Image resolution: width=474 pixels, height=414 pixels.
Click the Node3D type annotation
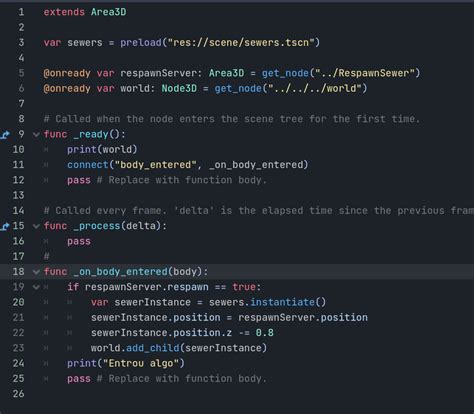point(179,89)
